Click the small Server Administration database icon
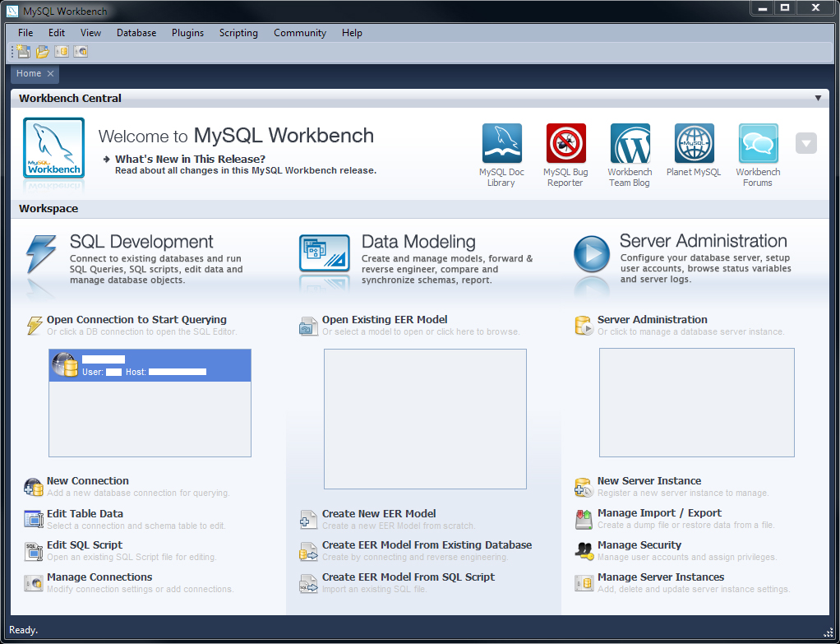This screenshot has height=644, width=840. (x=584, y=326)
